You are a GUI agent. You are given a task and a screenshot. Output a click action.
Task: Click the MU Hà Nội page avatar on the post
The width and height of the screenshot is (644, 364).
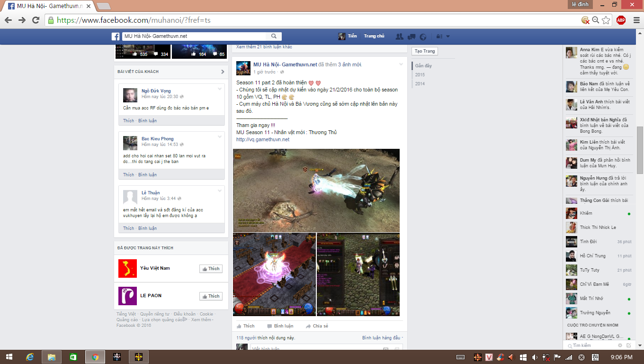tap(243, 68)
